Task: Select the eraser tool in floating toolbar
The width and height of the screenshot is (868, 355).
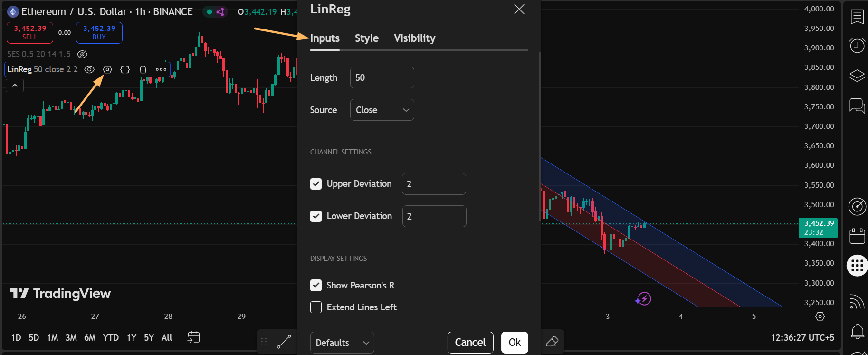Action: click(x=552, y=342)
